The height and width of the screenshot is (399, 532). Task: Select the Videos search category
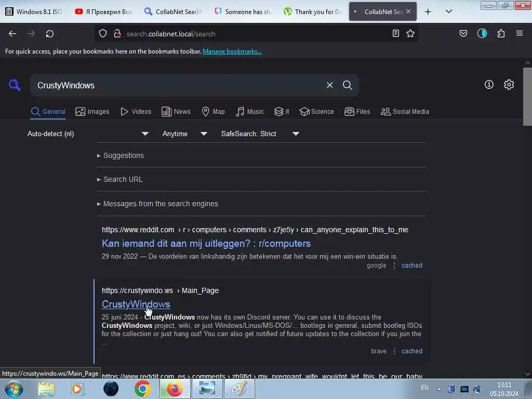[136, 112]
